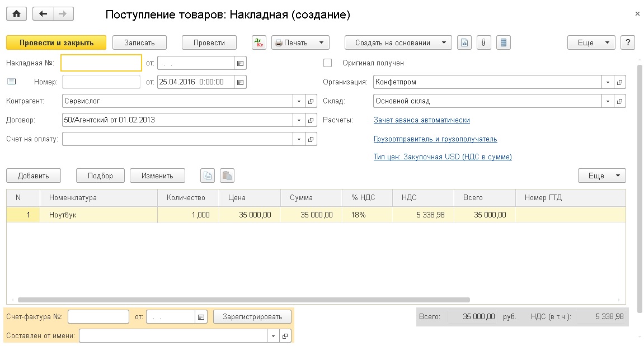Image resolution: width=644 pixels, height=346 pixels.
Task: Open calendar for Накладная date
Action: tap(240, 63)
